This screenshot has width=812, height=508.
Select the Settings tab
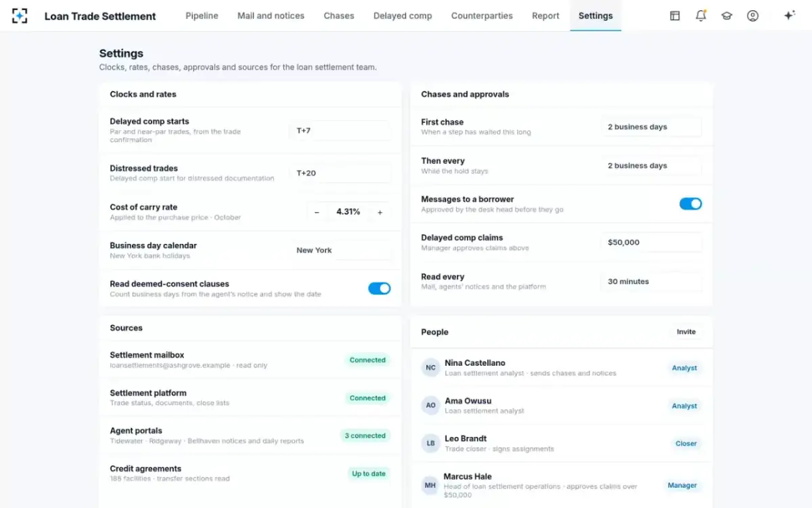point(595,16)
